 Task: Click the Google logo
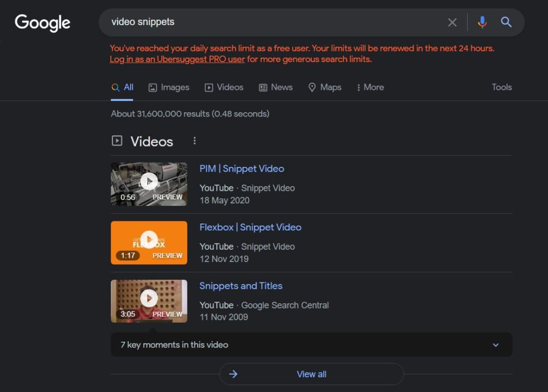[x=42, y=22]
